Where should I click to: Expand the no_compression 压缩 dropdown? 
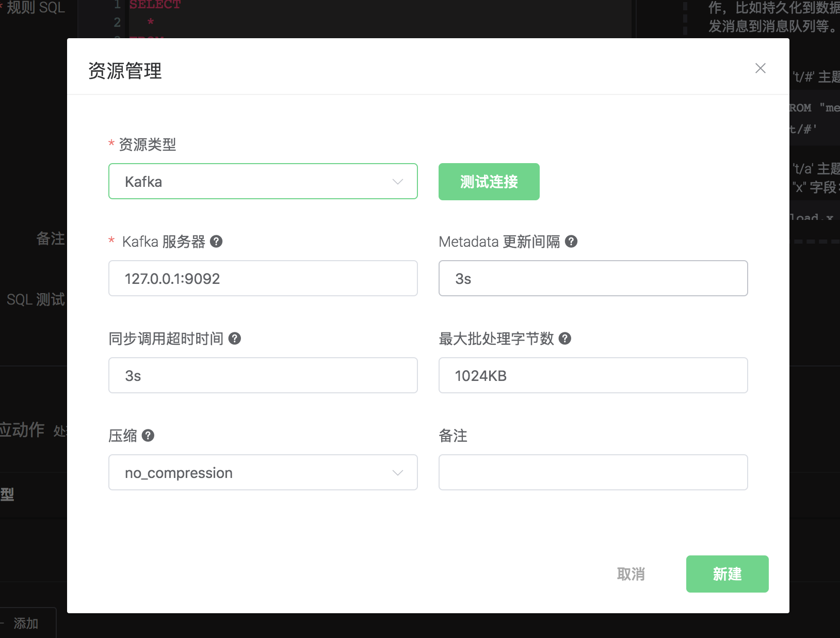point(263,472)
